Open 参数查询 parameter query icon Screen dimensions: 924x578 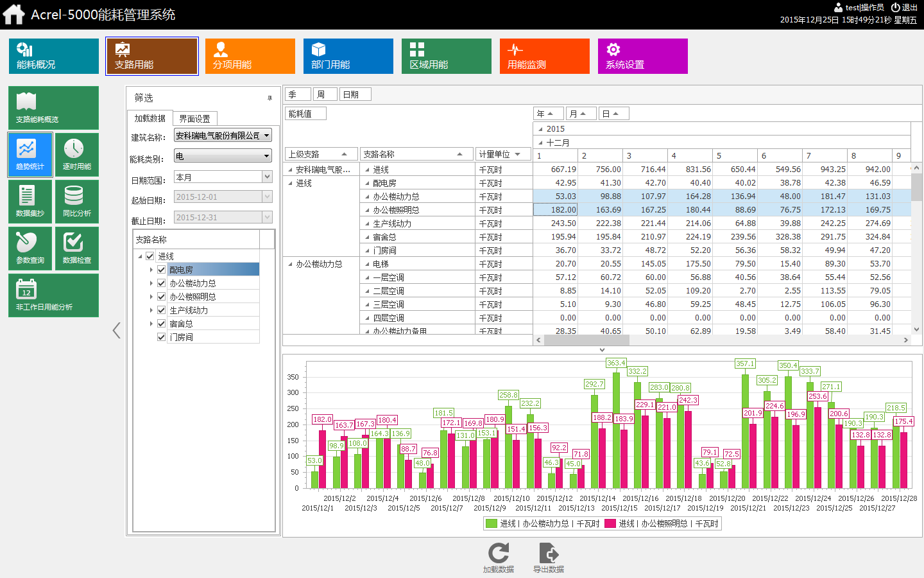coord(30,248)
